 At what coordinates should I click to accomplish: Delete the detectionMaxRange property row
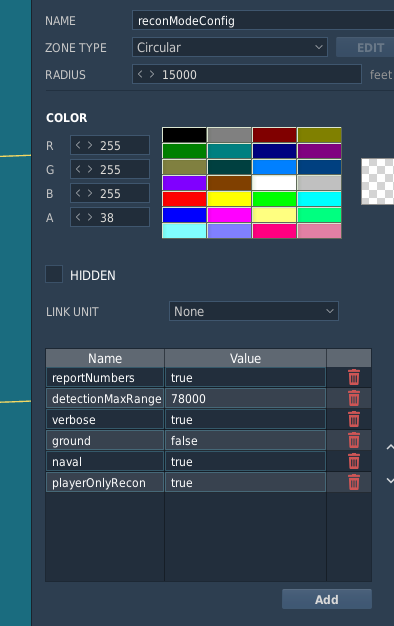[x=354, y=398]
